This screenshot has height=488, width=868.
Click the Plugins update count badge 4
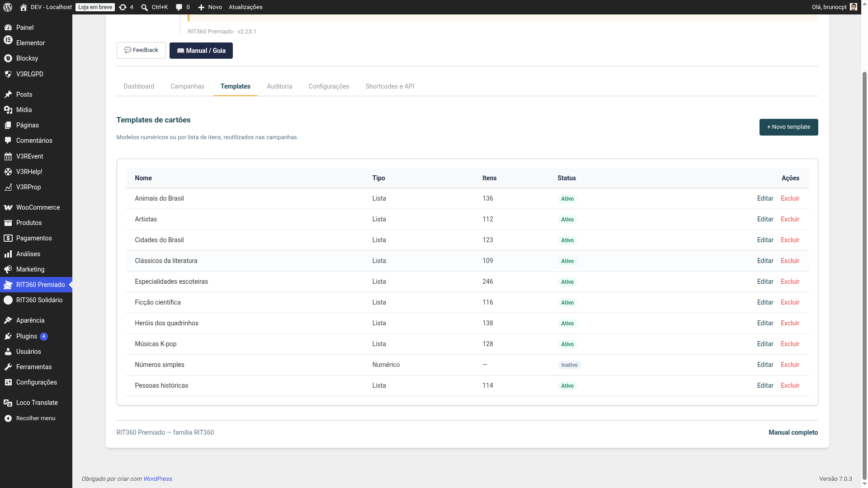44,337
